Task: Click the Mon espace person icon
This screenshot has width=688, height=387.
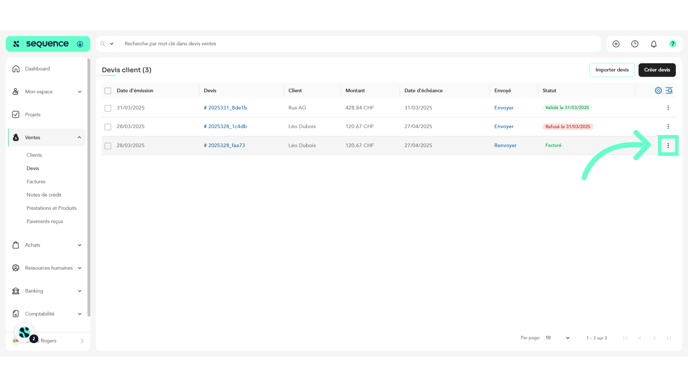Action: [16, 91]
